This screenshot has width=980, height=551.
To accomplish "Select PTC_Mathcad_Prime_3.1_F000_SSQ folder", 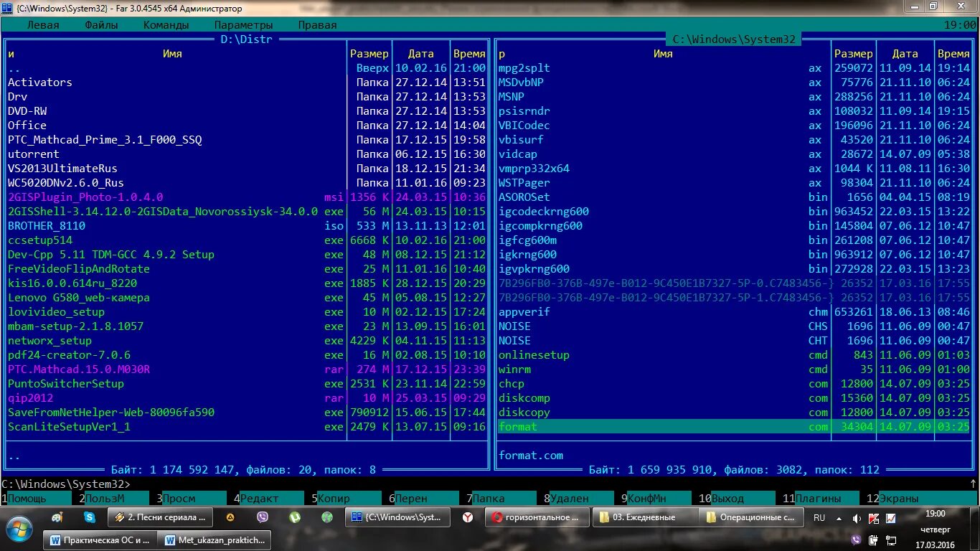I will point(245,140).
